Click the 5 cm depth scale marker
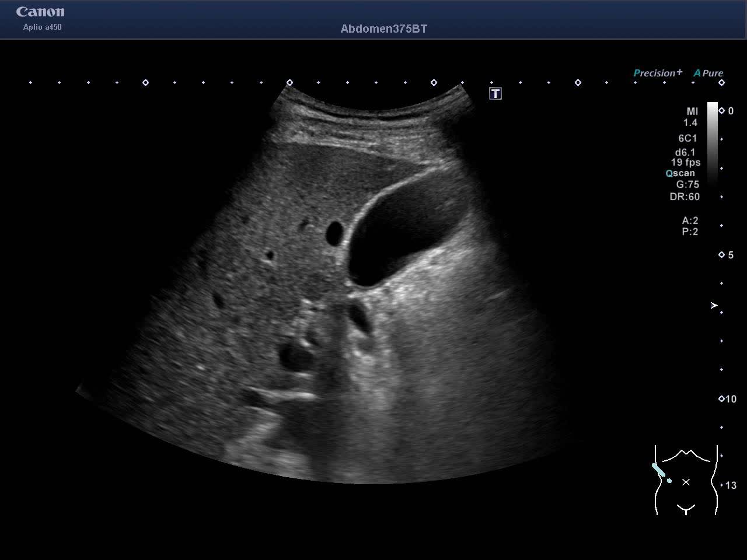 (x=722, y=255)
